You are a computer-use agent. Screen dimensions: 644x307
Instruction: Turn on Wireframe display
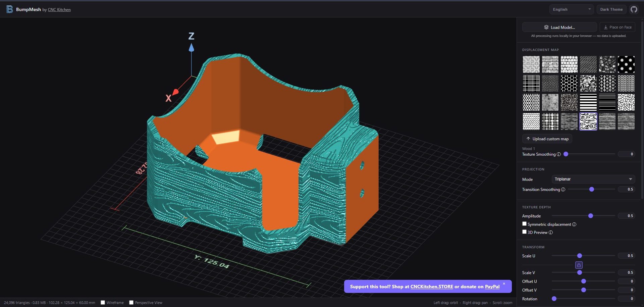[103, 303]
